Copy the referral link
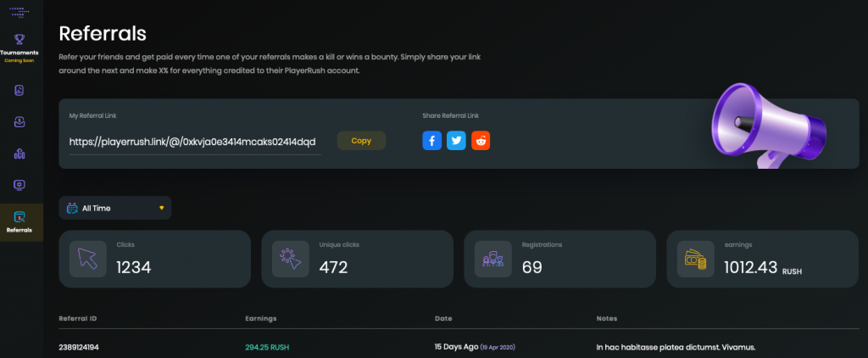868x358 pixels. [x=361, y=141]
